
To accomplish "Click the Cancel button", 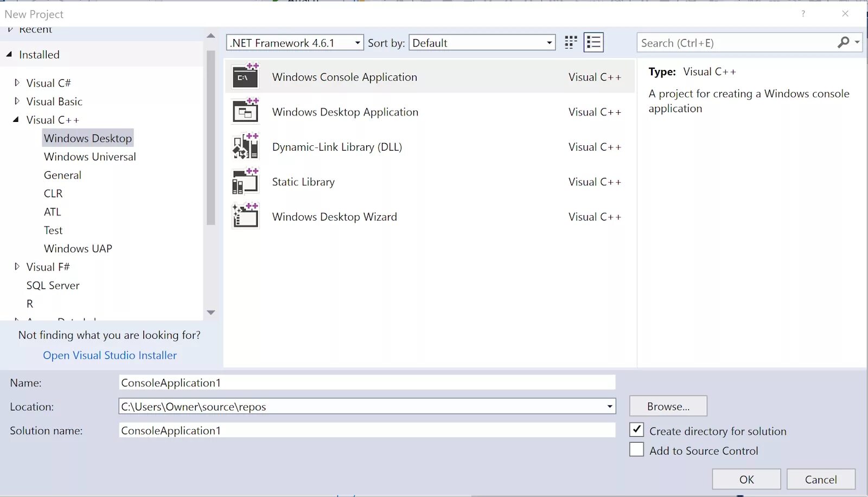I will pos(821,479).
